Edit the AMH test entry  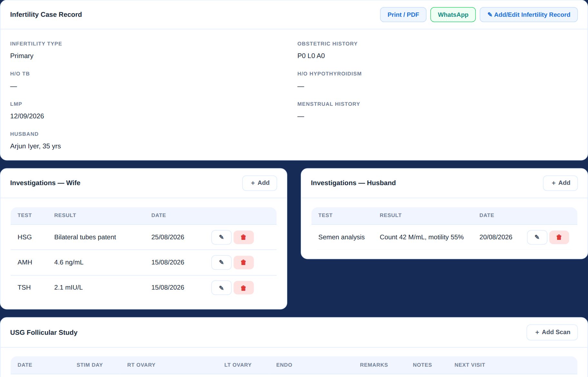tap(221, 263)
